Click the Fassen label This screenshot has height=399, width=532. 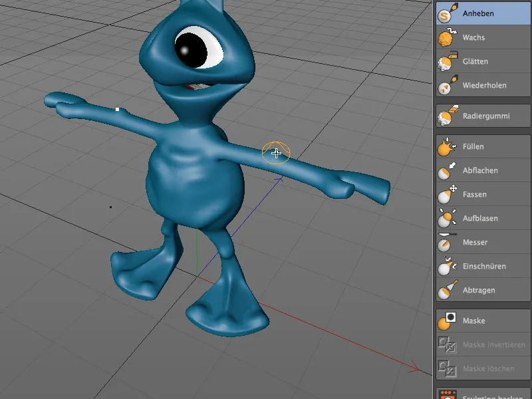pyautogui.click(x=475, y=194)
